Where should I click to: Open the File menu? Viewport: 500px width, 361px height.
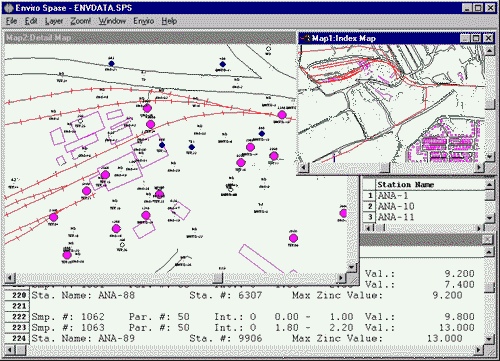(11, 21)
